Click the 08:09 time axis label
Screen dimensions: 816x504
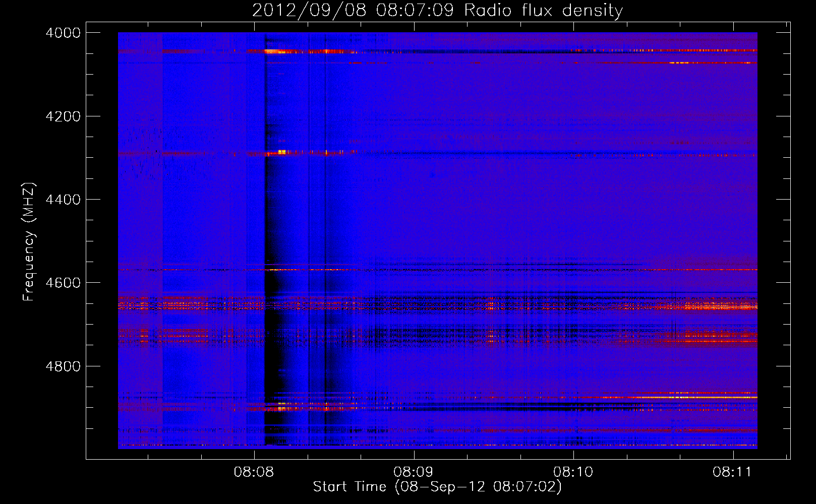(x=414, y=472)
